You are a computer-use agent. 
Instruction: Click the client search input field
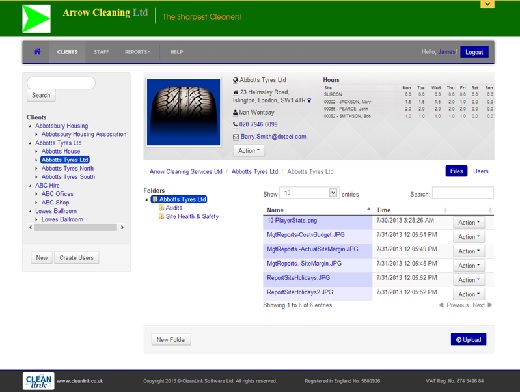(61, 83)
